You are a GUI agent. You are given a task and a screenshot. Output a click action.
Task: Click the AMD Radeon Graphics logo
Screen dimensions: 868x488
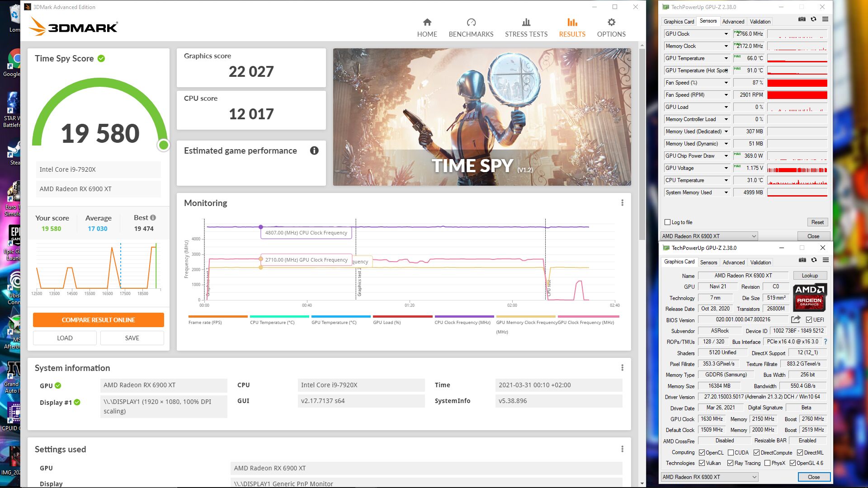click(809, 297)
